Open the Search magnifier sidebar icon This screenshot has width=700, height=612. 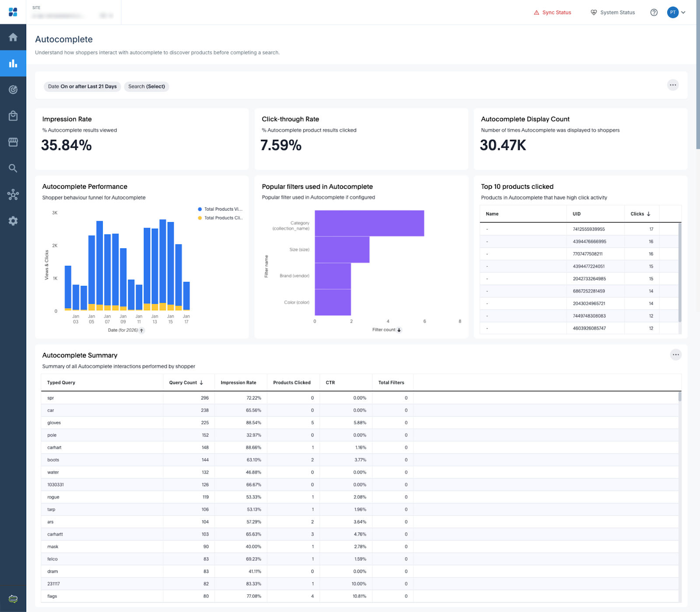click(13, 168)
